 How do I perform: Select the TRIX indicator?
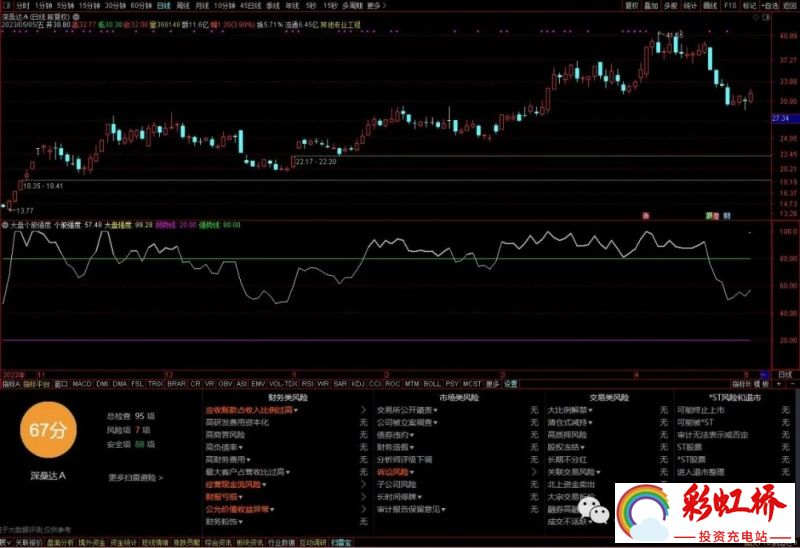(x=155, y=384)
